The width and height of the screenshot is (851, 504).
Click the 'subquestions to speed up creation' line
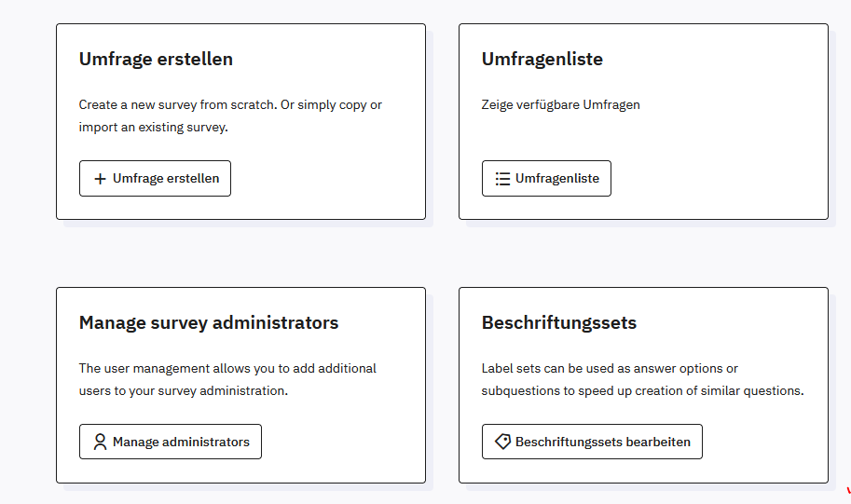[x=642, y=391]
